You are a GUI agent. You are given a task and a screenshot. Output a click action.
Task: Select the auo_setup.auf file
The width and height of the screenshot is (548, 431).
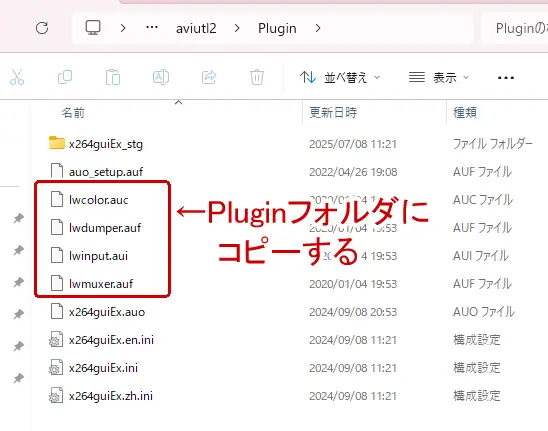click(106, 172)
